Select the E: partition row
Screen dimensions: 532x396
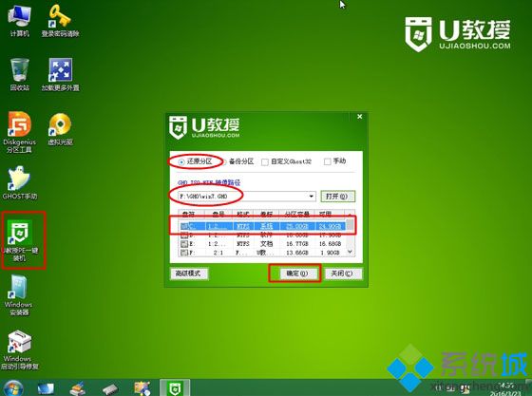pos(262,243)
